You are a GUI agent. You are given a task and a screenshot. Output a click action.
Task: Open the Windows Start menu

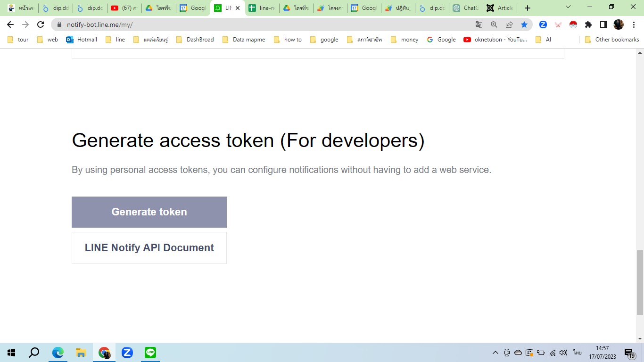[x=11, y=353]
